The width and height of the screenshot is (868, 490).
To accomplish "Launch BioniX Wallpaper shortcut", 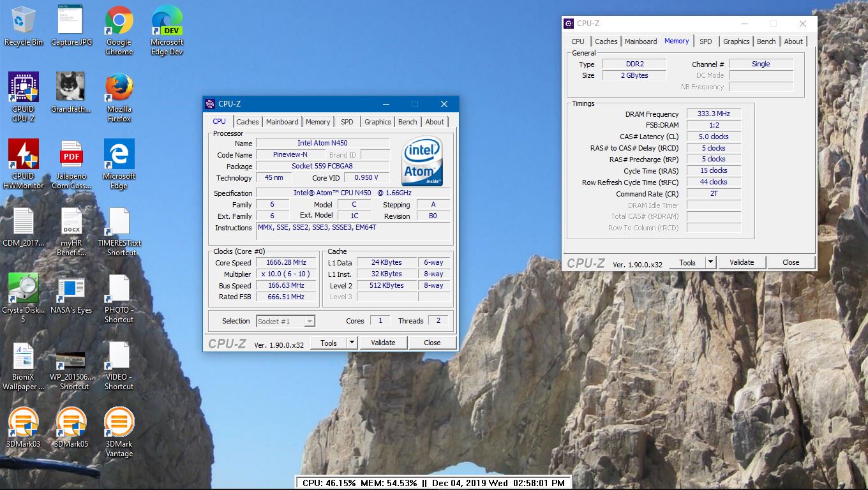I will 24,365.
